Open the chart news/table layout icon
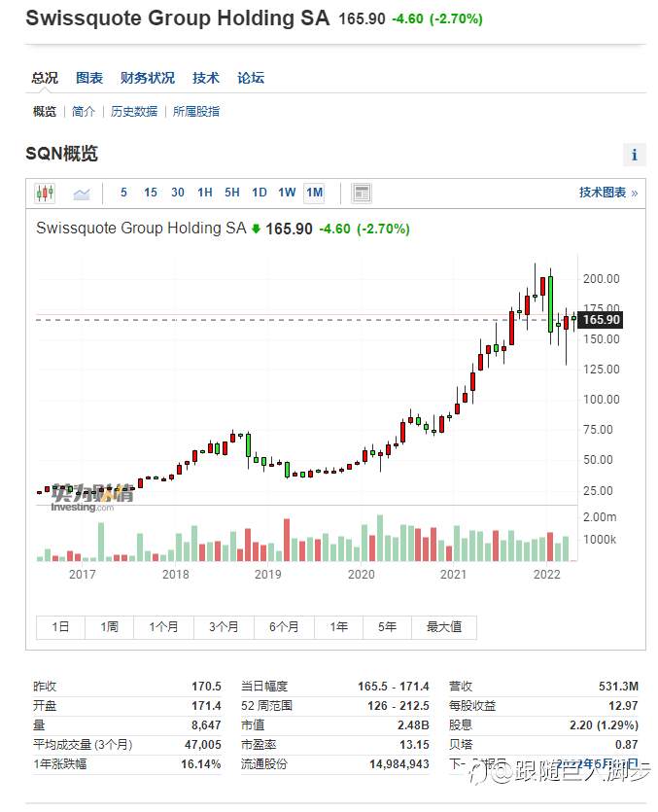 point(362,194)
